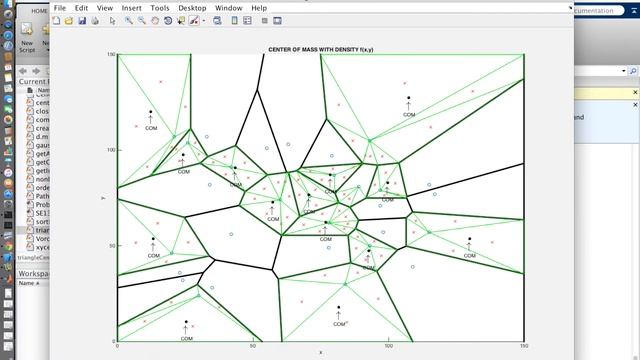Close the yellow notification bar in MATLAB
Viewport: 640px width, 360px height.
tap(635, 93)
